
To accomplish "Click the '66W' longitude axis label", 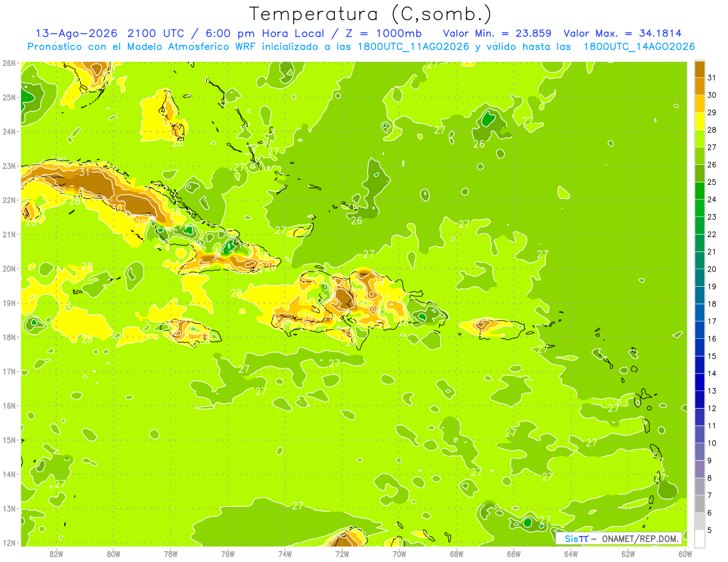I will [x=514, y=553].
